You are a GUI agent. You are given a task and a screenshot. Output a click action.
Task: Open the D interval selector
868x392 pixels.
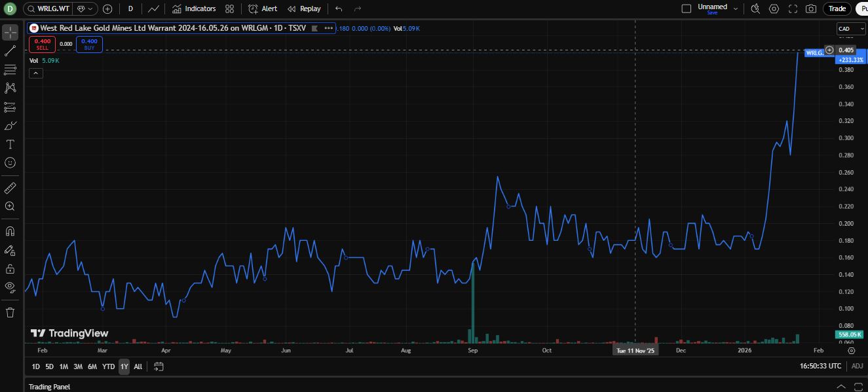[x=130, y=9]
